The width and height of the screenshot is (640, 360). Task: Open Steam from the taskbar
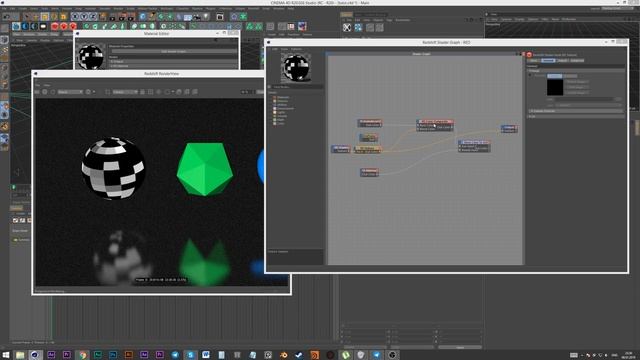[299, 355]
